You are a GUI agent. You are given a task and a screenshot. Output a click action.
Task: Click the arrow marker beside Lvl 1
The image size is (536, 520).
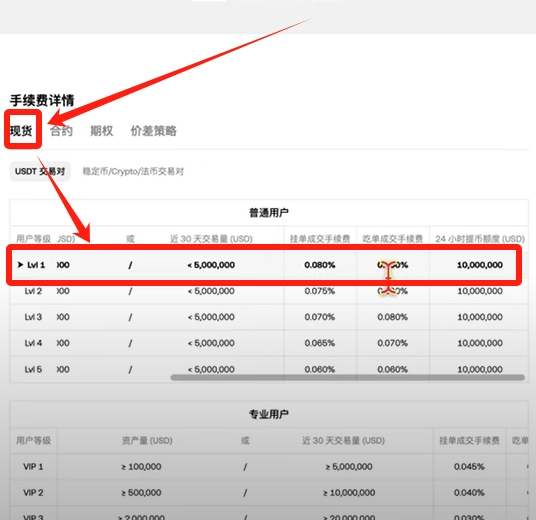pos(20,265)
